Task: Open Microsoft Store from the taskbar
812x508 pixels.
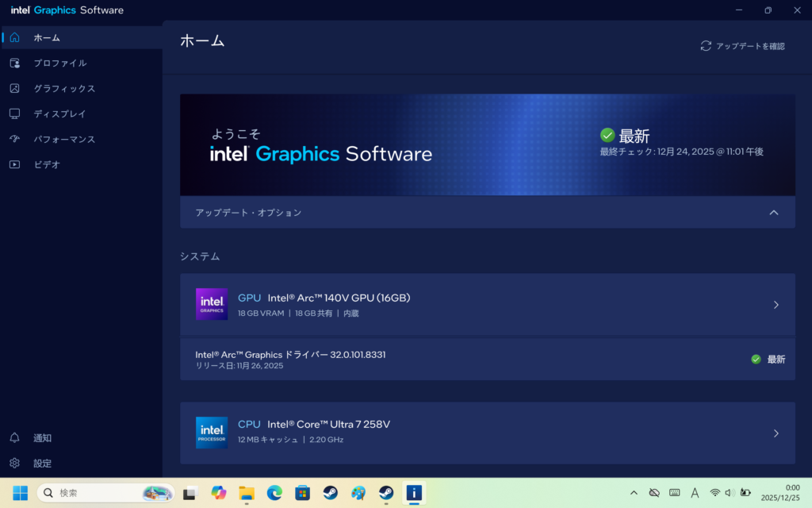Action: [302, 493]
